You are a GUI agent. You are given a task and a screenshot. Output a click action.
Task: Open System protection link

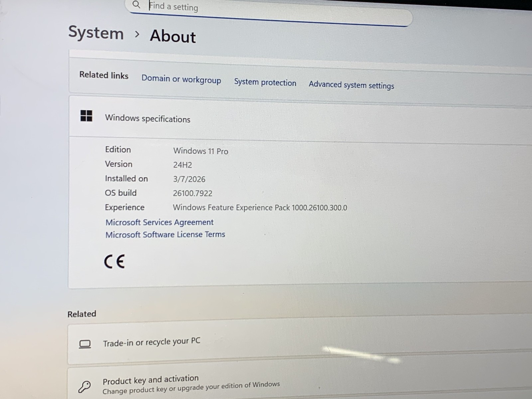tap(265, 82)
